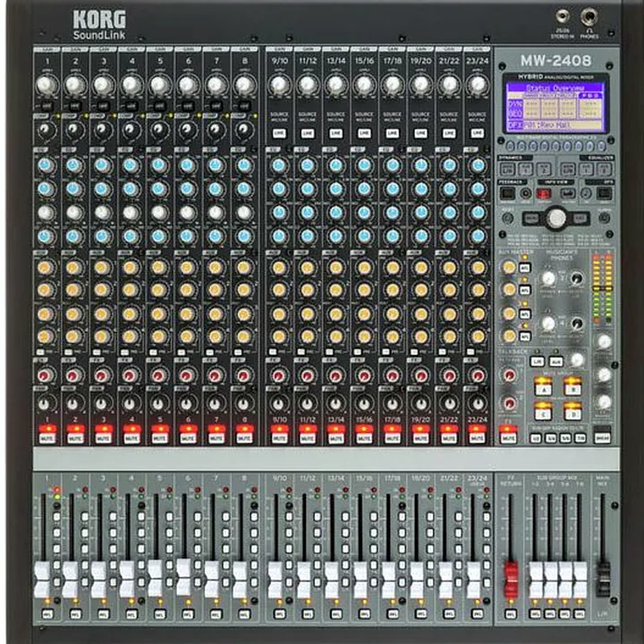Image resolution: width=644 pixels, height=644 pixels.
Task: Click the PHONES headphone jack
Action: pyautogui.click(x=589, y=17)
